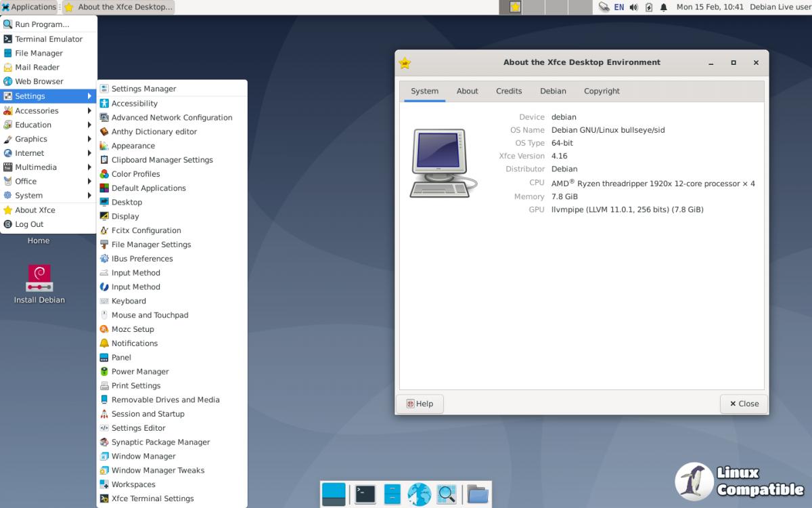The image size is (812, 508).
Task: Select Appearance from Settings submenu
Action: tap(133, 146)
